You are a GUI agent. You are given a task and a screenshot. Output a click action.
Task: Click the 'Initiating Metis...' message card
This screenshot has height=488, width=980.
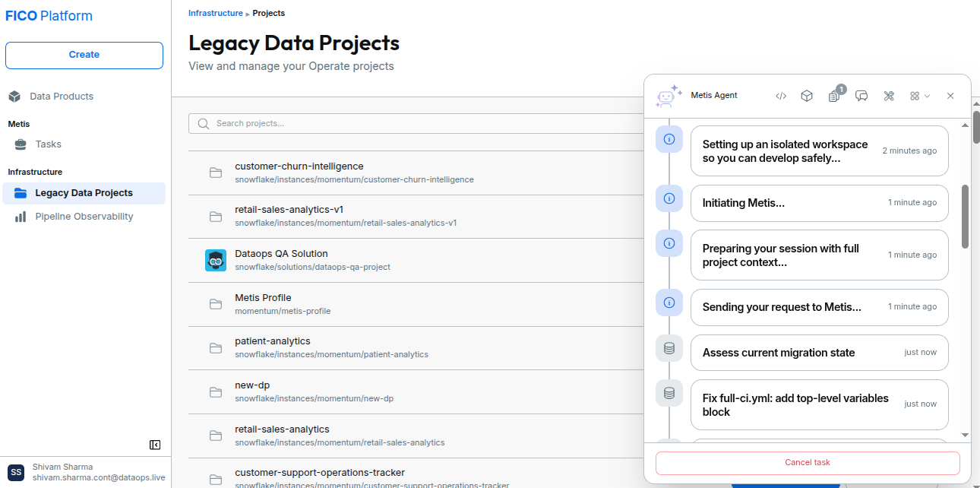pos(820,203)
